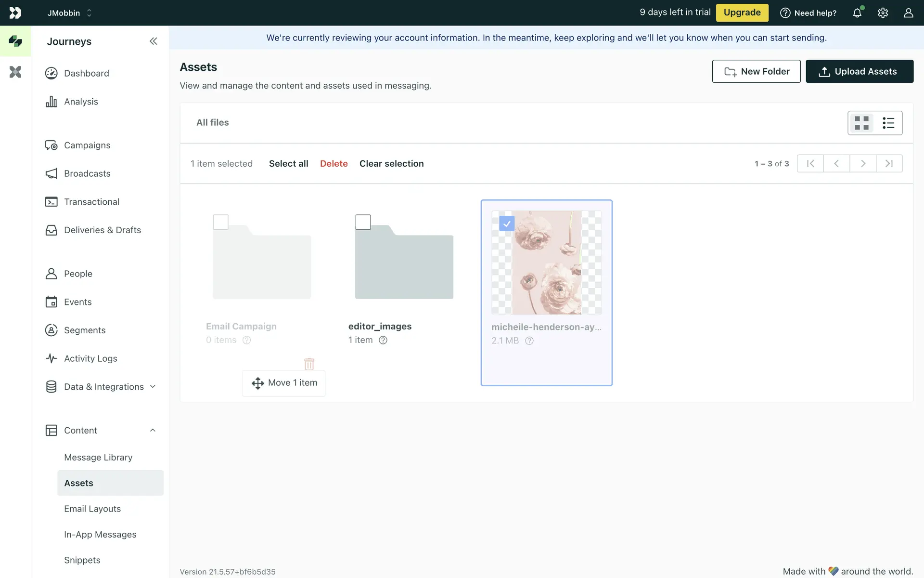Screen dimensions: 924x578
Task: Click info icon beside editor_images item count
Action: point(383,340)
